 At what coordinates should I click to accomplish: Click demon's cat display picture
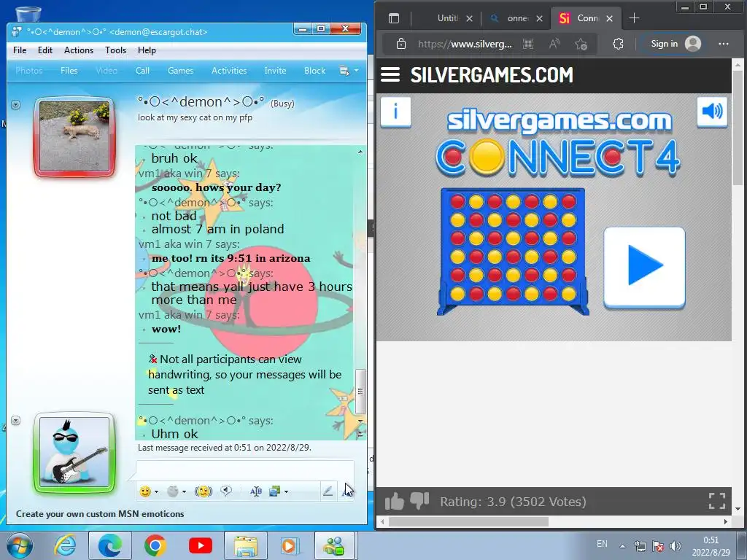click(x=74, y=136)
